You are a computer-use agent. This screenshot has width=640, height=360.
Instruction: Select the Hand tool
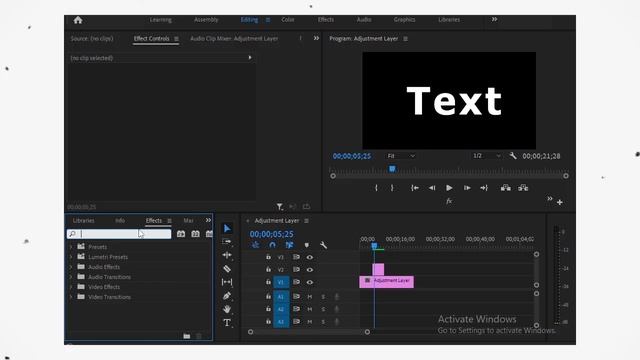click(x=227, y=309)
